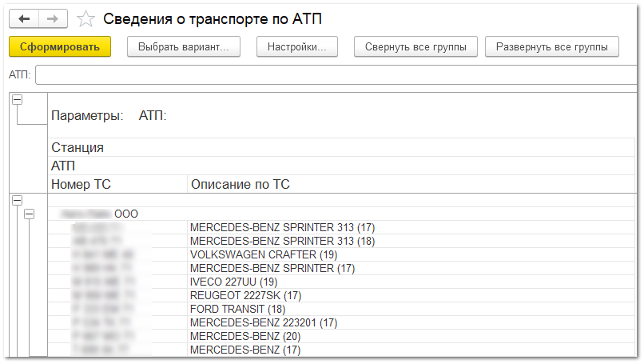Select the IVECO 227UU (19) cell

point(233,282)
